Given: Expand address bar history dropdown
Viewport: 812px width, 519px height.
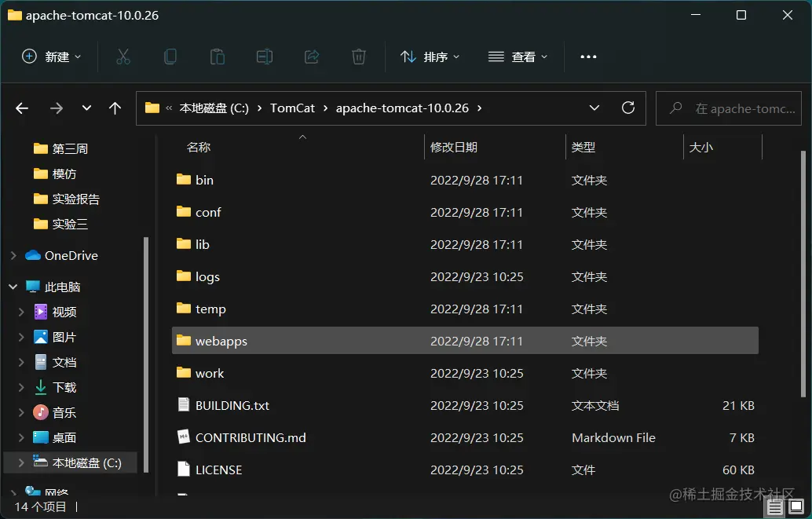Looking at the screenshot, I should tap(594, 108).
